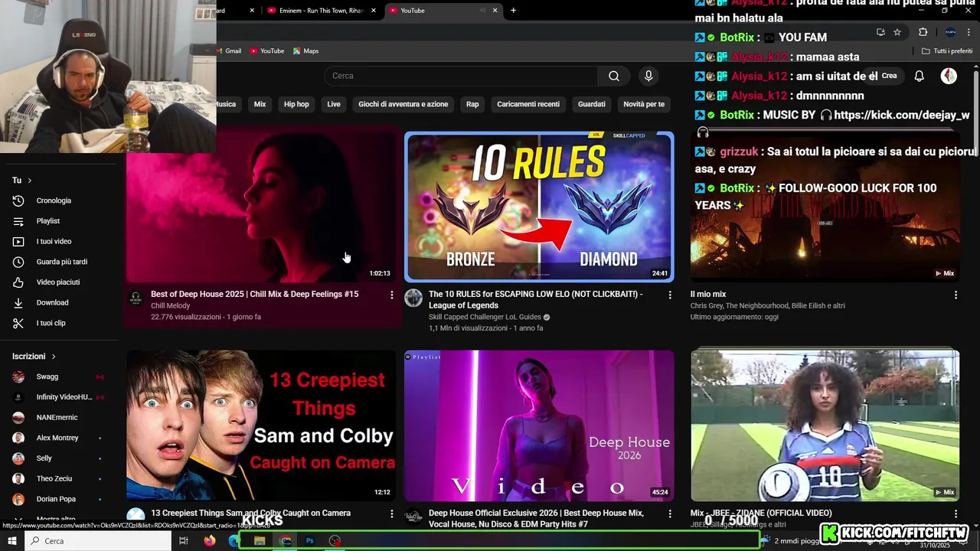This screenshot has width=980, height=551.
Task: Open NANEmernic subscription channel
Action: pyautogui.click(x=57, y=418)
